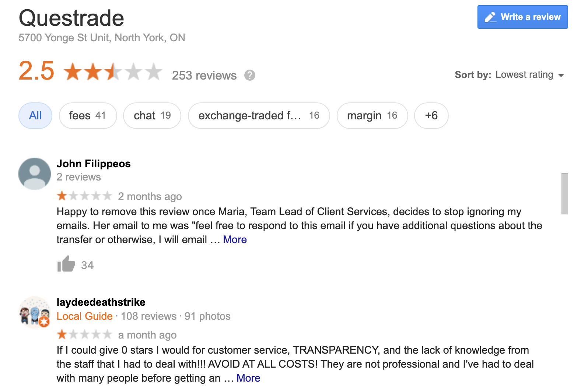Click the reviews list scrollbar thumb
The height and width of the screenshot is (389, 588).
[564, 193]
